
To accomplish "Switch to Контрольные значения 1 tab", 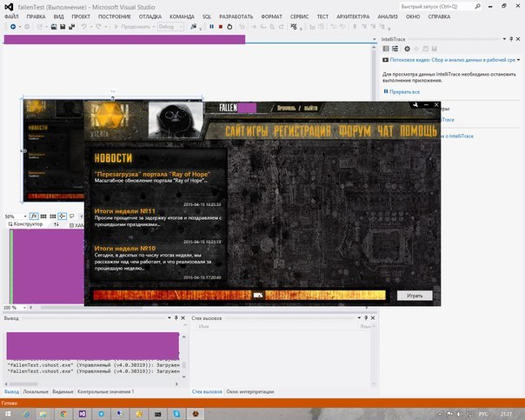I will coord(105,391).
